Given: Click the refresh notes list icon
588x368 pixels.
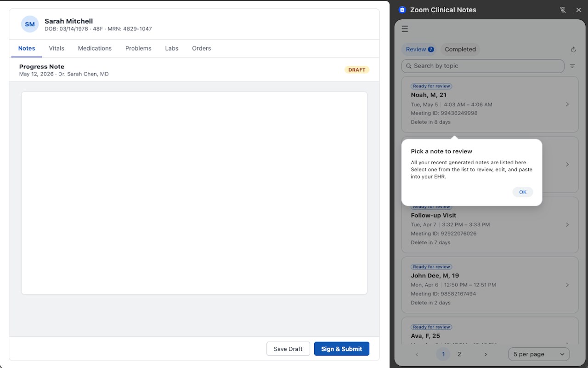Looking at the screenshot, I should [x=573, y=49].
